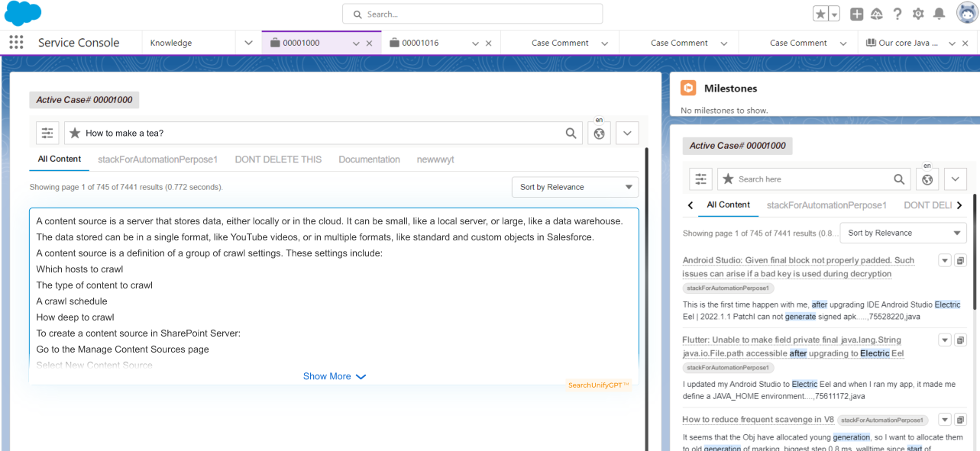The image size is (980, 451).
Task: Open Sort by Relevance dropdown in main panel
Action: [574, 187]
